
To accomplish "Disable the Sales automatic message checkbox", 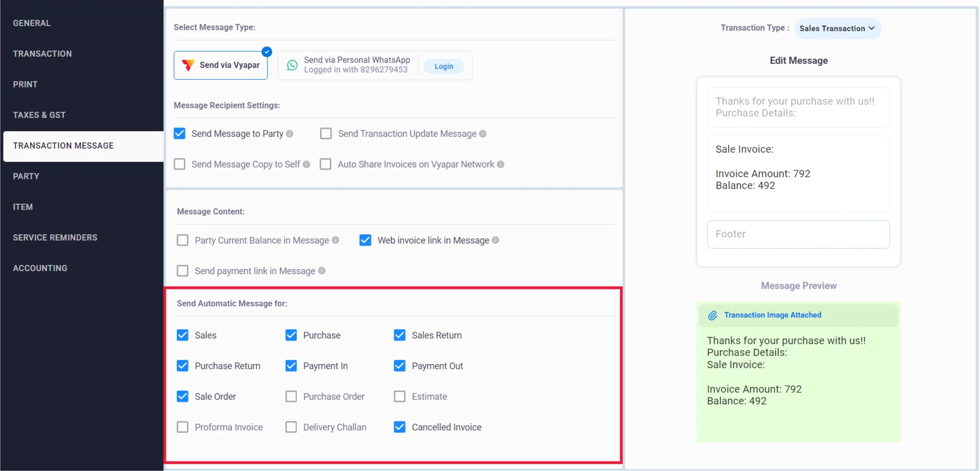I will pyautogui.click(x=183, y=335).
